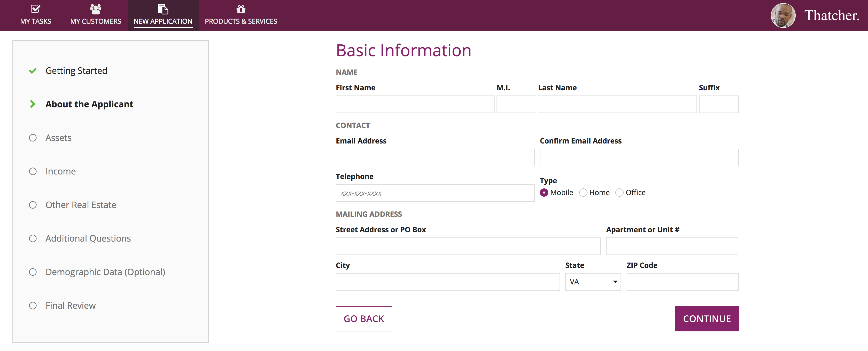The image size is (868, 351).
Task: Focus the Confirm Email Address field
Action: [639, 157]
